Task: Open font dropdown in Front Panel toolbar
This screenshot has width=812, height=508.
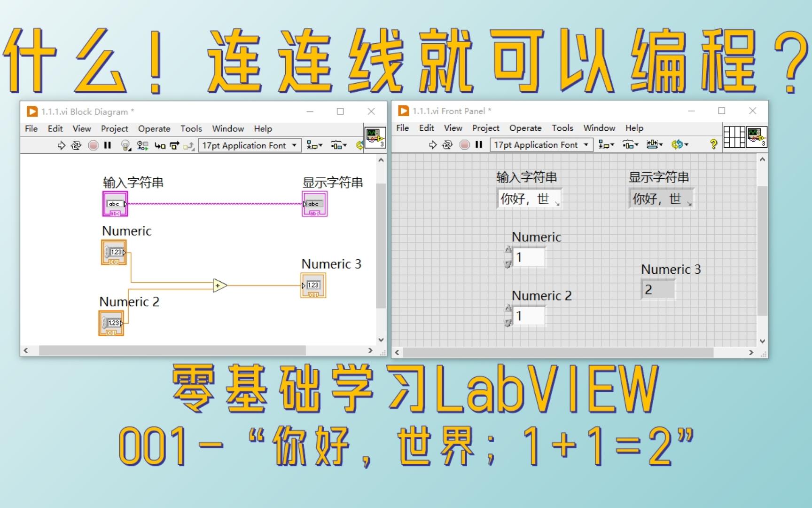Action: pos(541,145)
